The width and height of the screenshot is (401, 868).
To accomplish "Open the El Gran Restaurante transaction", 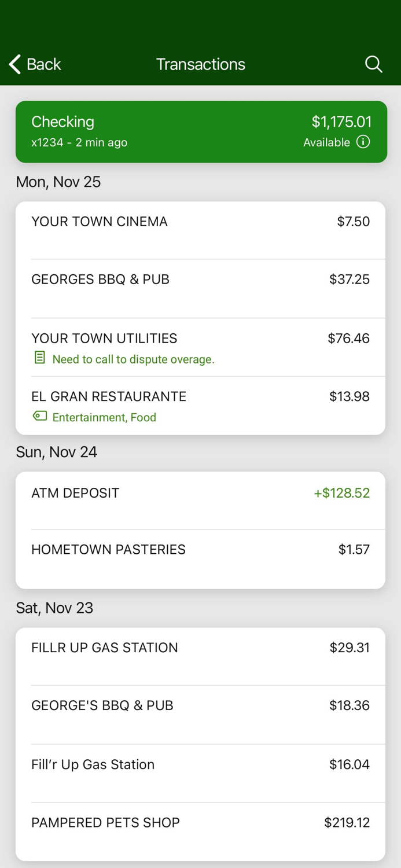I will tap(200, 396).
